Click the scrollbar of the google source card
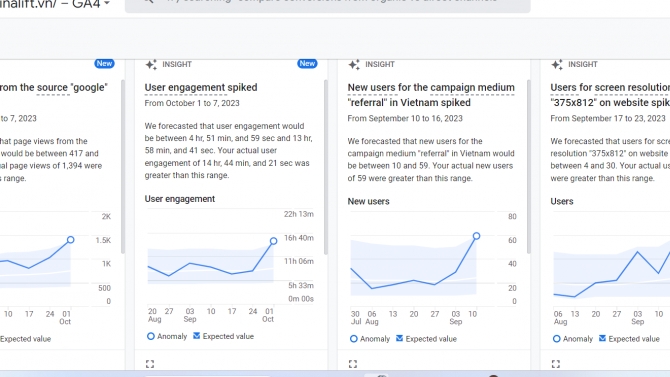 click(123, 167)
